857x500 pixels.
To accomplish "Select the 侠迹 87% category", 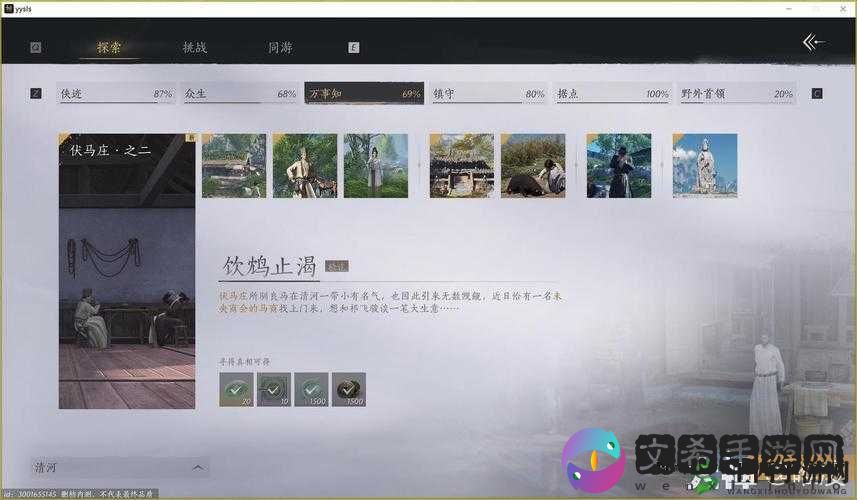I will 116,93.
